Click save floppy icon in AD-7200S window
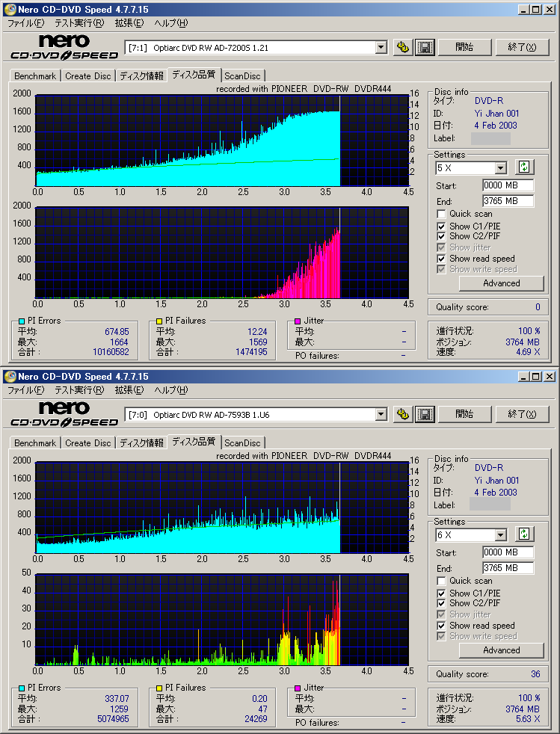 (425, 47)
